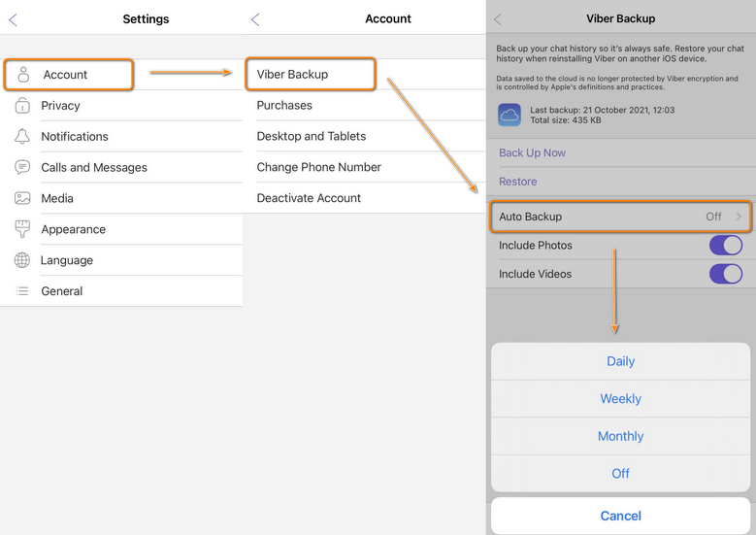This screenshot has width=756, height=535.
Task: Click the Media picture icon
Action: point(22,198)
